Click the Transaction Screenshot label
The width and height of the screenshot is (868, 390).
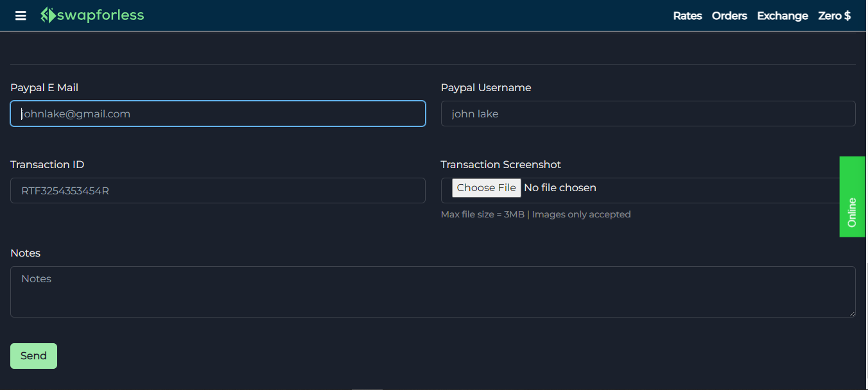pos(501,165)
